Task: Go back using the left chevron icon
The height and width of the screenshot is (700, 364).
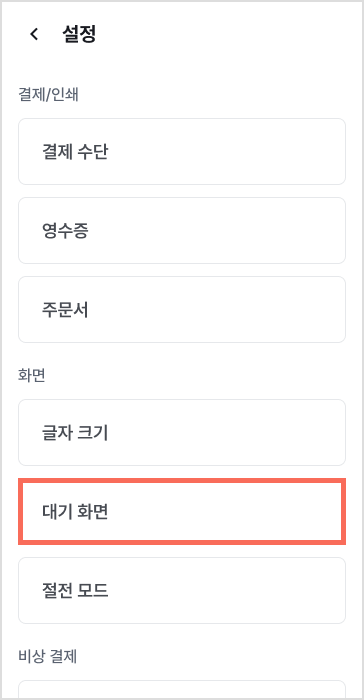Action: point(34,34)
